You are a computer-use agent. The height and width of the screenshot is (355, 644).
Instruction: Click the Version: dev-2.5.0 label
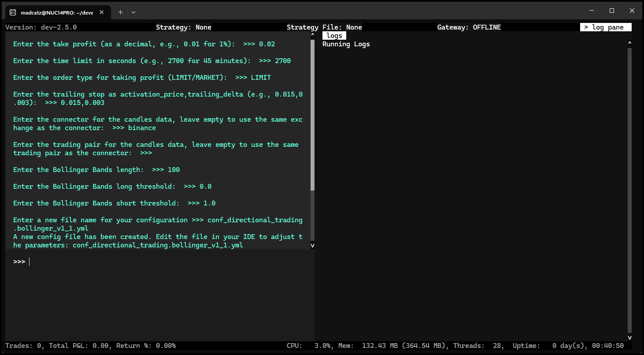coord(41,27)
